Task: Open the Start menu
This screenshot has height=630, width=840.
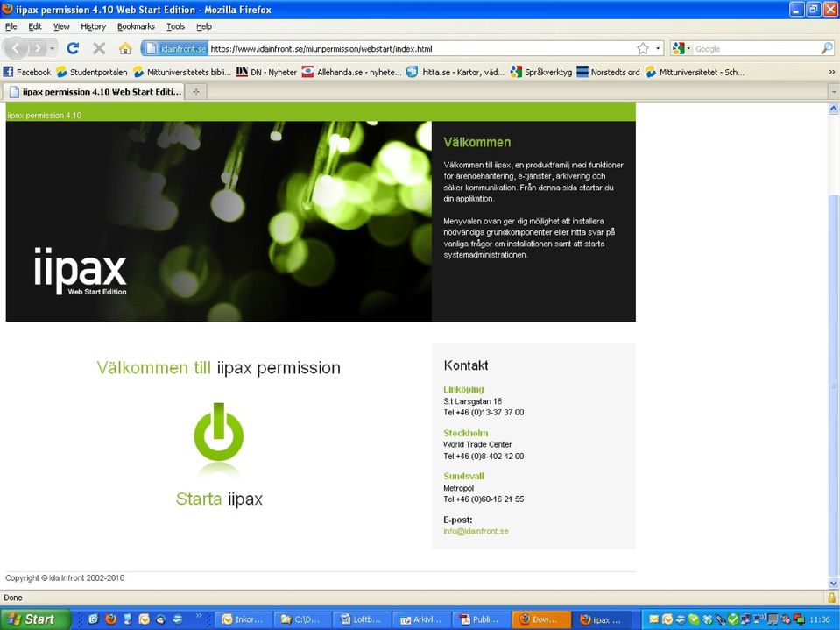Action: tap(35, 619)
